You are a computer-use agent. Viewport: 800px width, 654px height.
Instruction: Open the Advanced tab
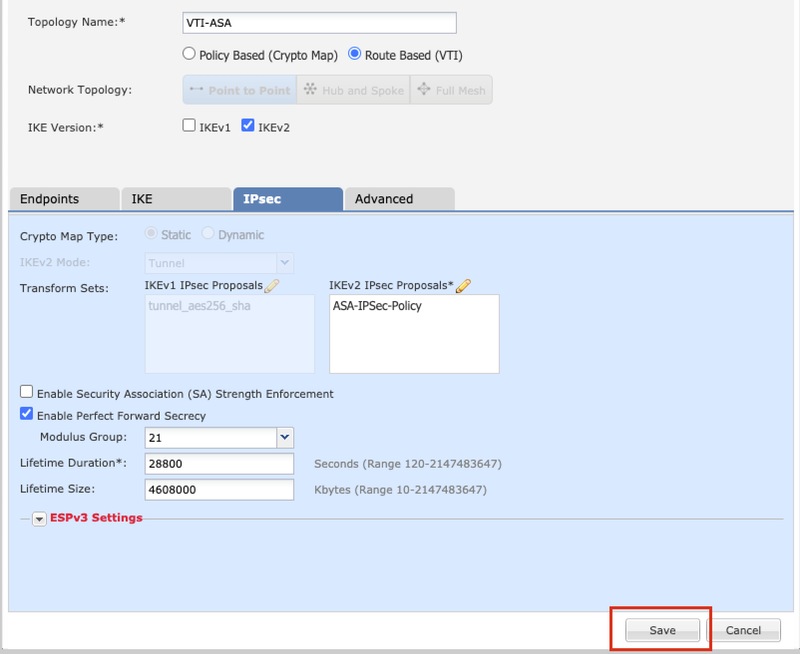[x=399, y=199]
